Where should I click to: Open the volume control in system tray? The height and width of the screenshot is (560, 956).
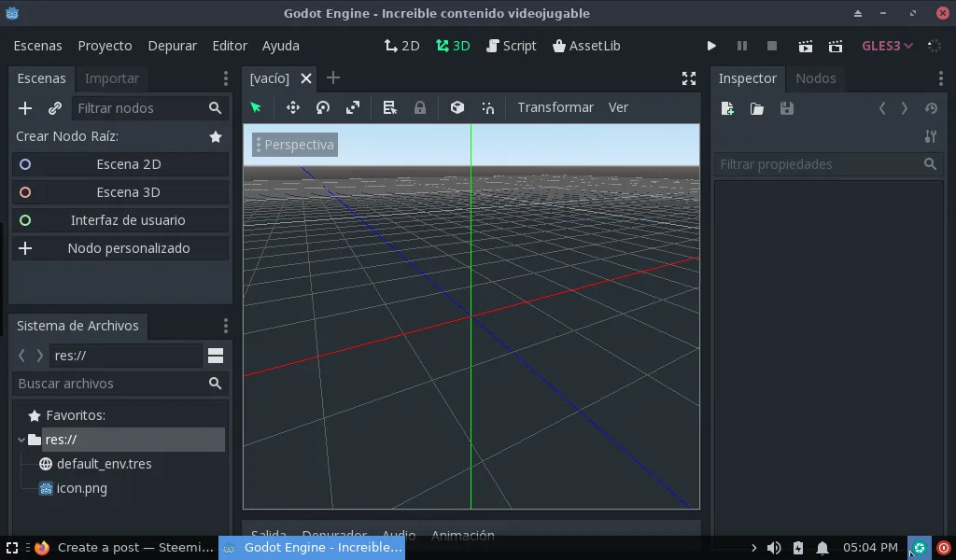coord(774,548)
